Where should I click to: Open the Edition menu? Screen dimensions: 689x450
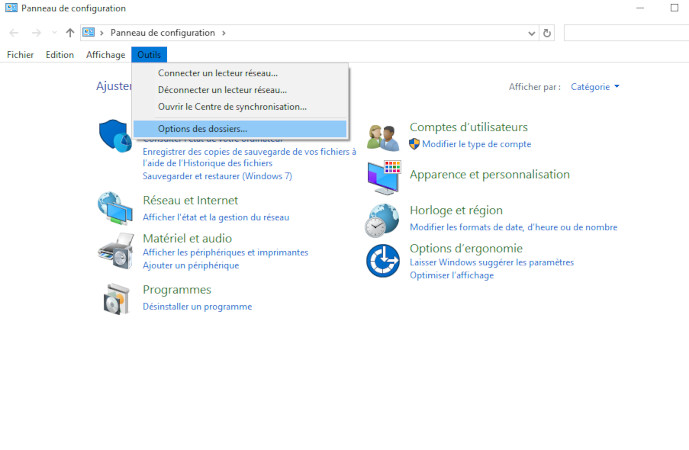60,55
